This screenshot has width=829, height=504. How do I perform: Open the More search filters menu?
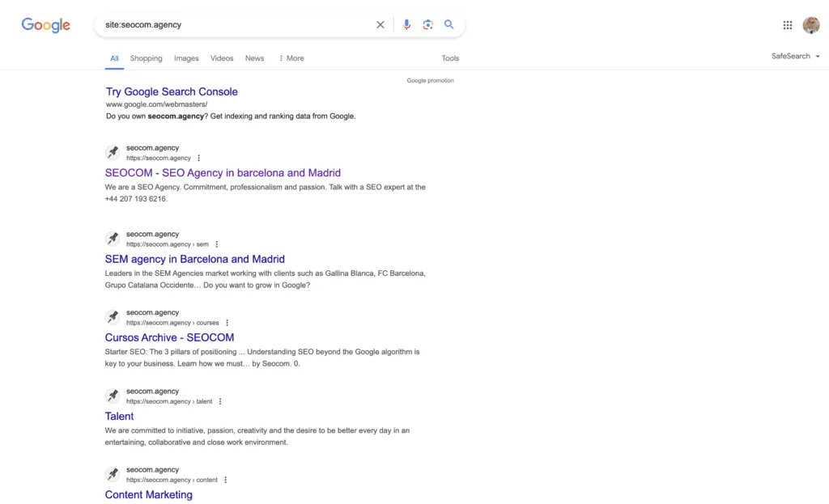click(x=291, y=58)
